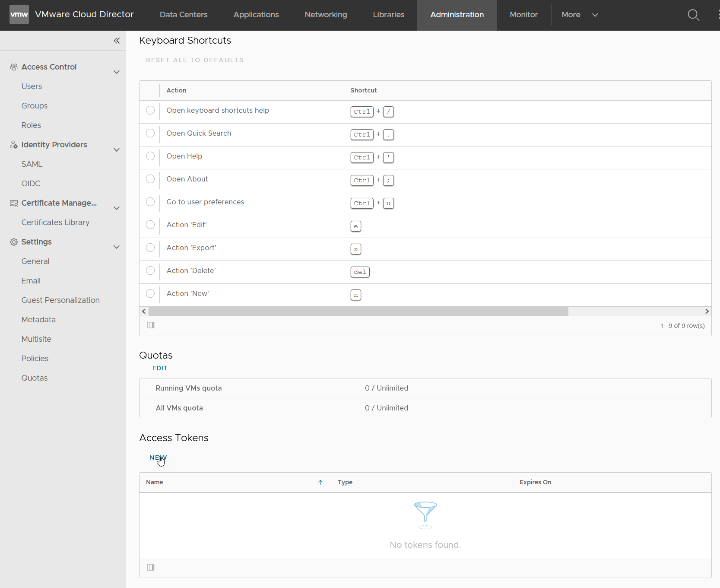Open the Data Centers tab
The image size is (720, 588).
184,15
